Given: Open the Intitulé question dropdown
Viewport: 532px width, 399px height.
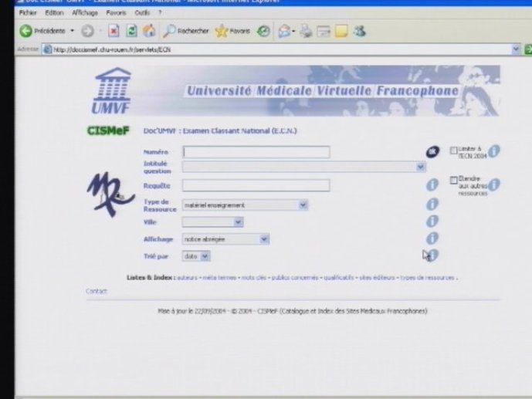Looking at the screenshot, I should click(x=304, y=167).
